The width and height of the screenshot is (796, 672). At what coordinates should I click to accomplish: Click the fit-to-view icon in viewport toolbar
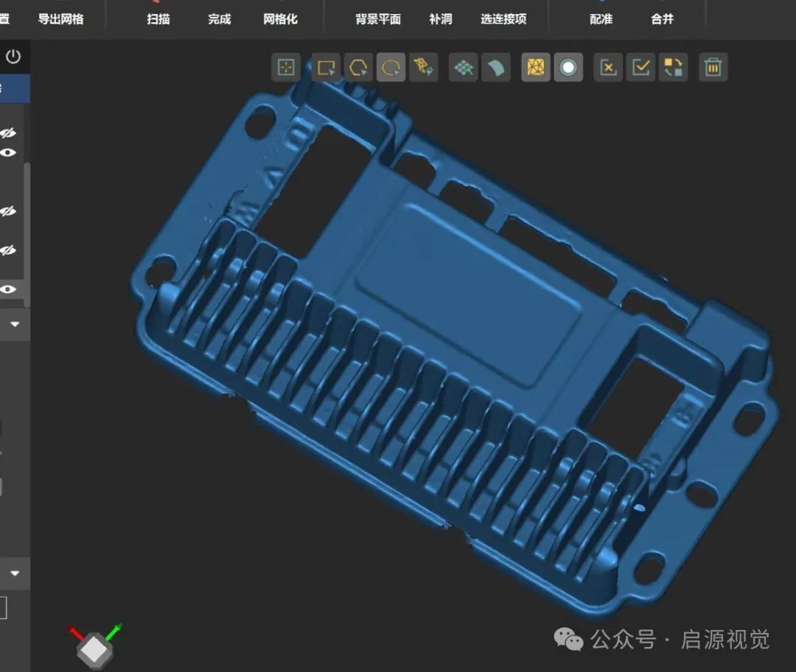click(x=285, y=68)
